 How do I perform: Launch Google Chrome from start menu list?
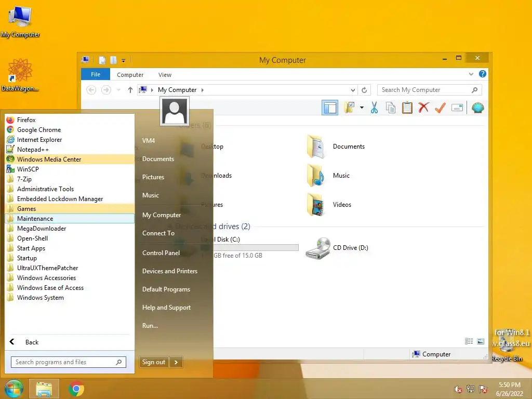tap(70, 129)
